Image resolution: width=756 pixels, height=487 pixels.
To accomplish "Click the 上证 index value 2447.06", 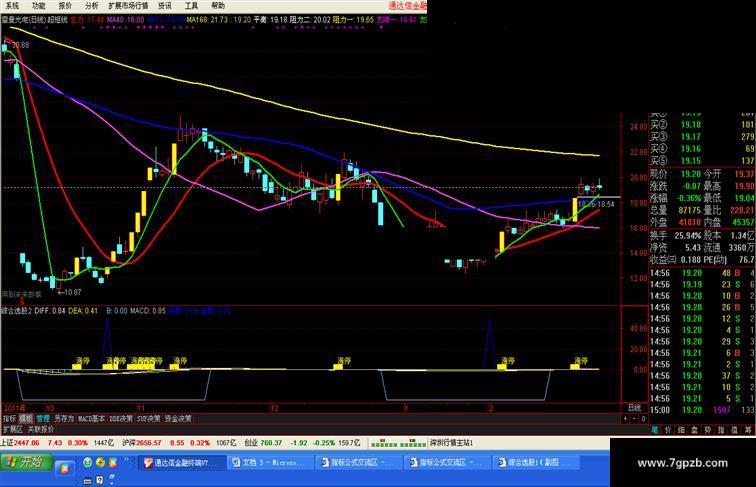I will (x=27, y=442).
